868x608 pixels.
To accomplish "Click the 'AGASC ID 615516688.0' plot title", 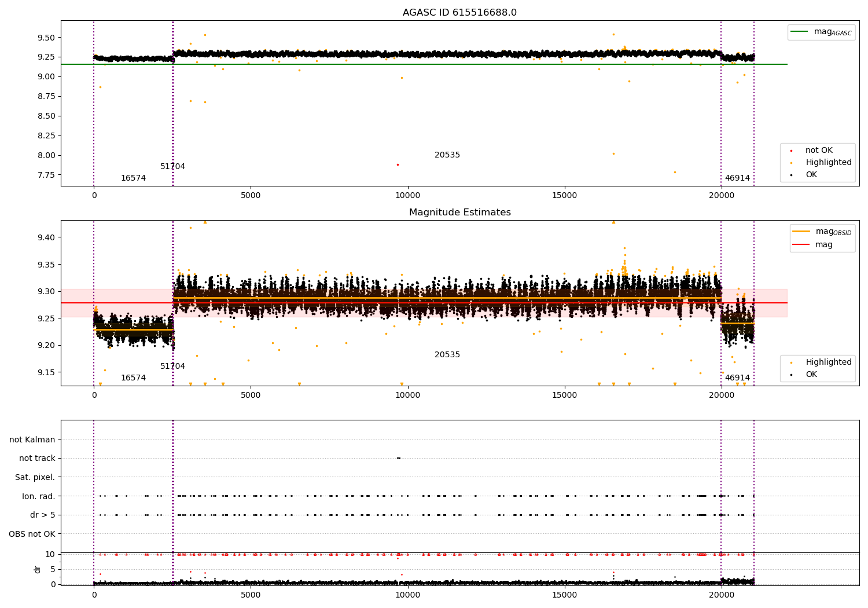I will click(x=459, y=13).
